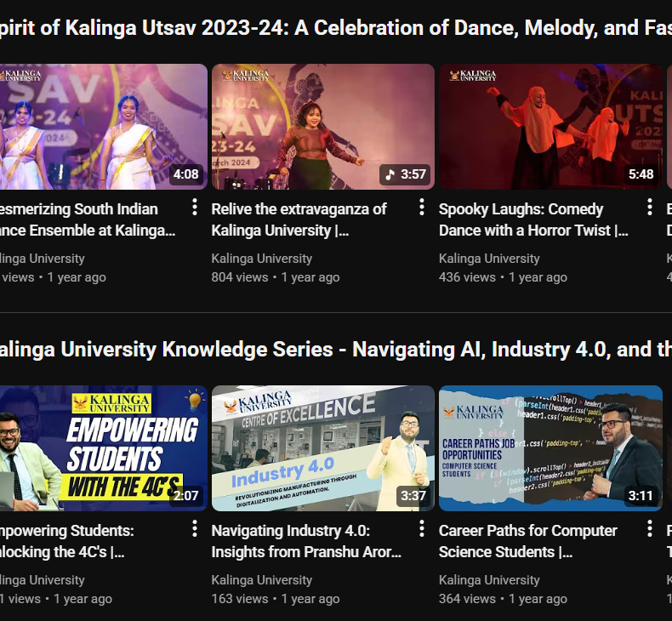Image resolution: width=672 pixels, height=621 pixels.
Task: Play the red-lit horror comedy dance thumbnail
Action: click(550, 126)
